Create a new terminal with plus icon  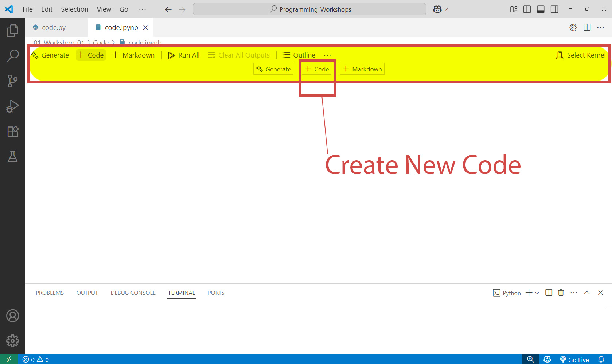[x=529, y=293]
